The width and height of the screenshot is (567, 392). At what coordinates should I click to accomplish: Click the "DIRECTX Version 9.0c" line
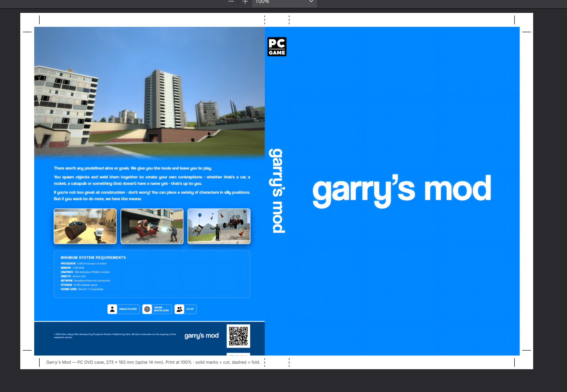pyautogui.click(x=73, y=276)
